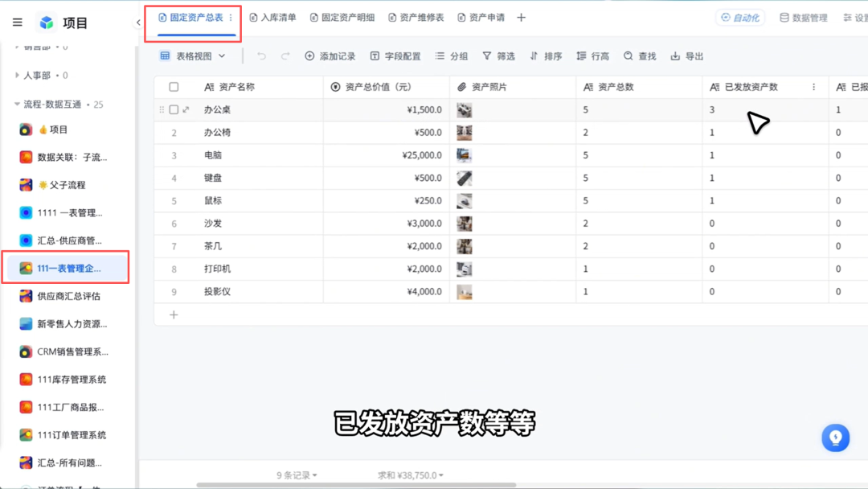Click the 资产总数 column header
The image size is (868, 489).
[639, 87]
